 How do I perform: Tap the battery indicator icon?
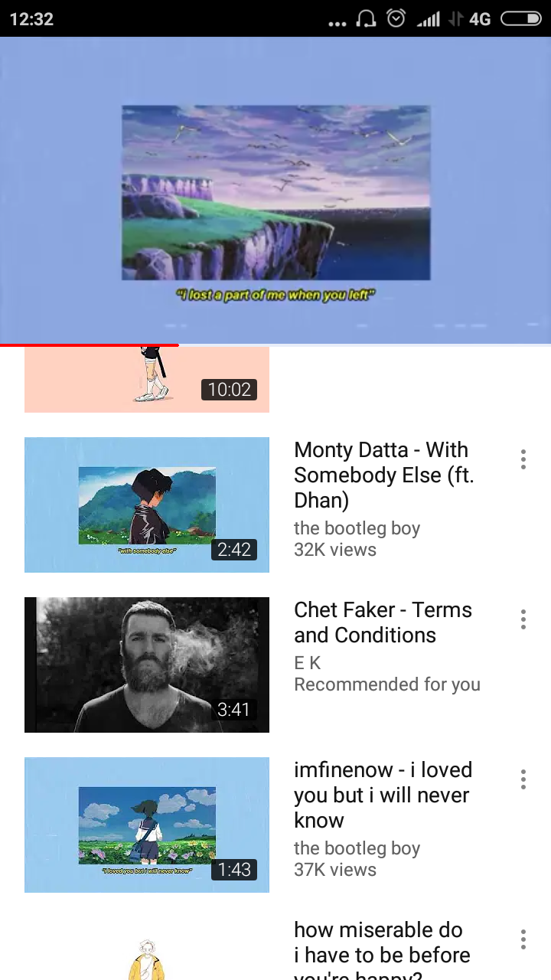tap(521, 18)
